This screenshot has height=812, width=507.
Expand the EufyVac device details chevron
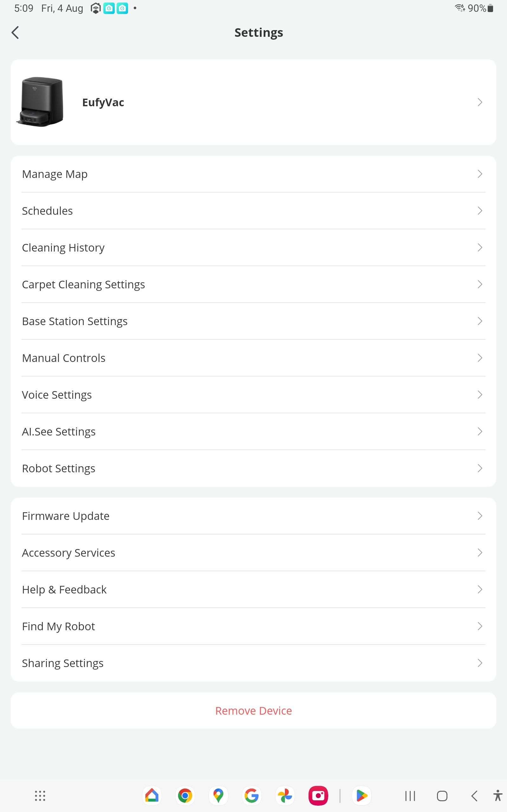point(479,102)
